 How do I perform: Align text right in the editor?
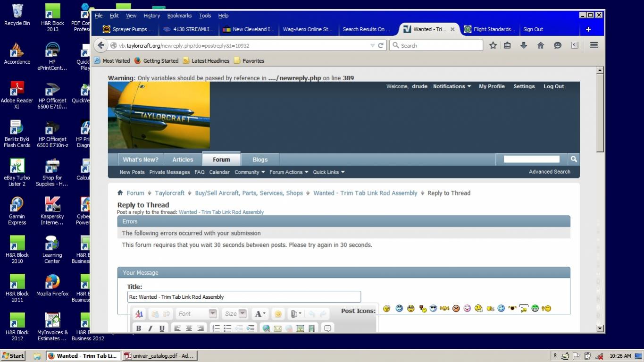click(201, 328)
